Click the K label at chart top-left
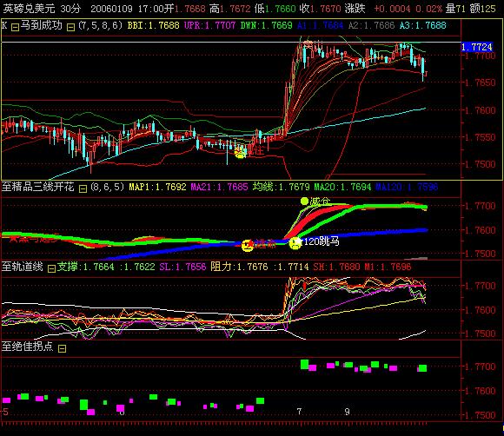 [4, 25]
